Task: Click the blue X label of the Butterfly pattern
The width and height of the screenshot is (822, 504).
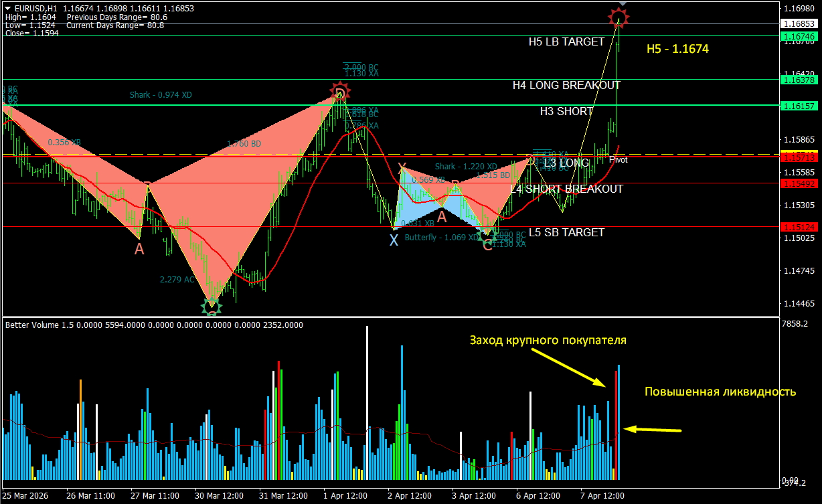Action: tap(394, 240)
